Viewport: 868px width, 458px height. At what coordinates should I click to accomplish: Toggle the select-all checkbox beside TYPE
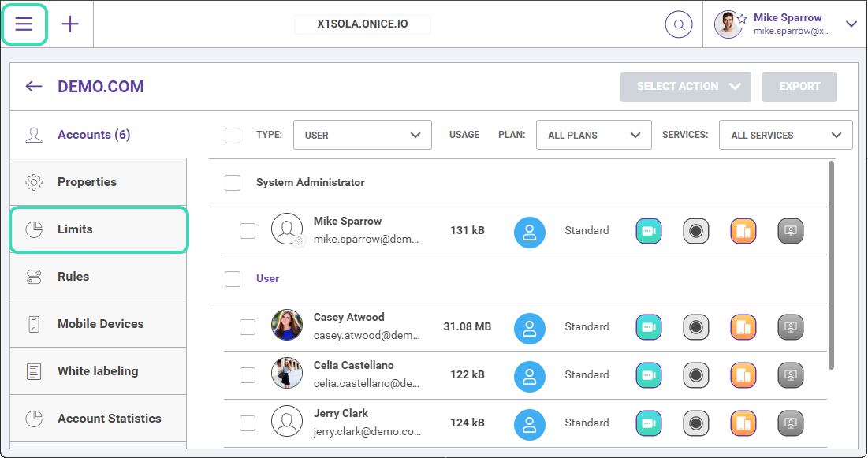coord(233,135)
